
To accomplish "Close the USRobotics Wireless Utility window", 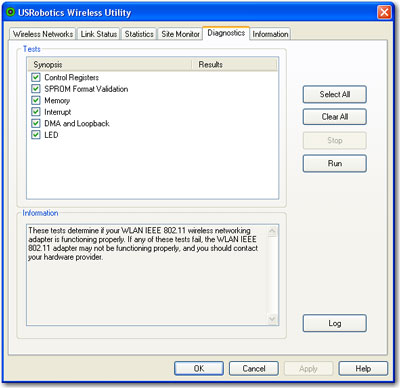I will [x=384, y=13].
